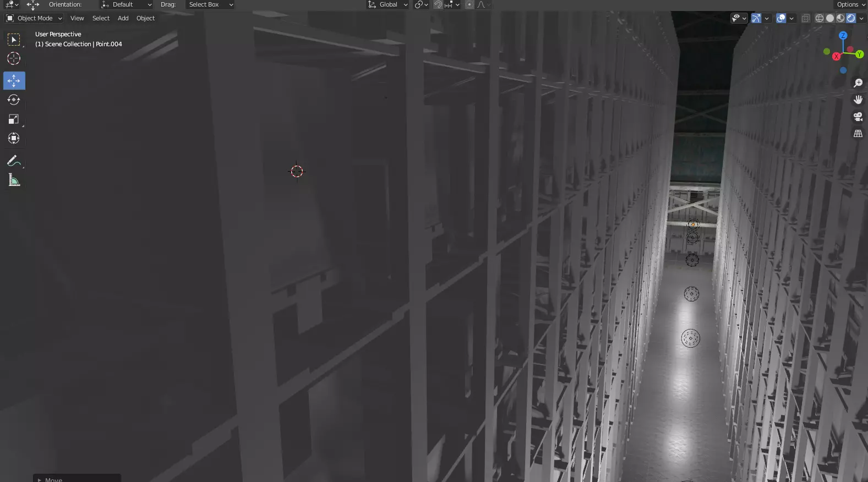The height and width of the screenshot is (482, 868).
Task: Activate the Transform tool
Action: 14,138
